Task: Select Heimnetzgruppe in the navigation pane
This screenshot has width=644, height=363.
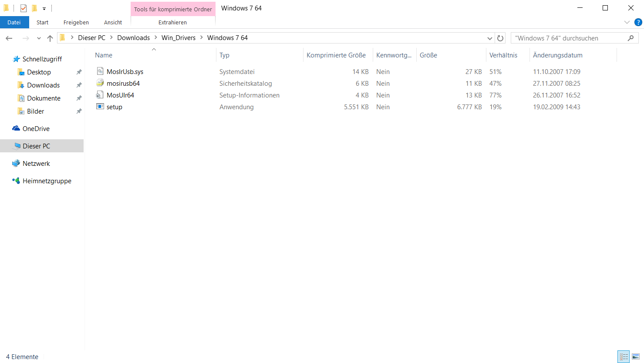Action: [x=47, y=181]
